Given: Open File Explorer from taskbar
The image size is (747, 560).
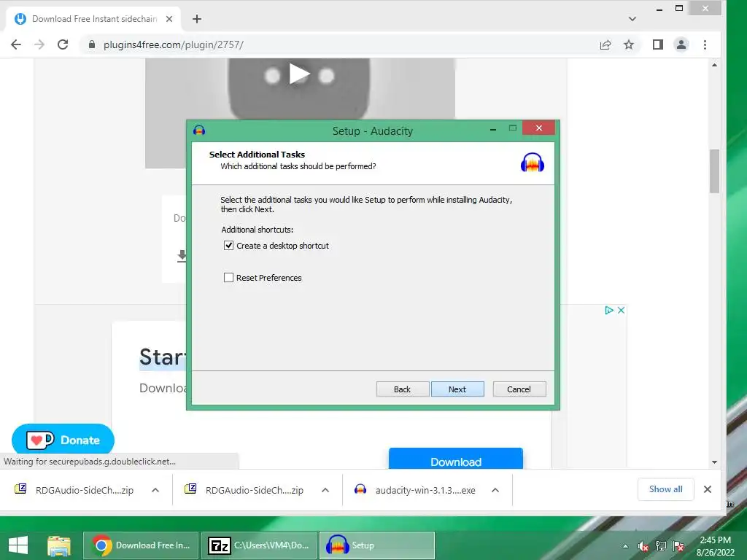Looking at the screenshot, I should (59, 545).
